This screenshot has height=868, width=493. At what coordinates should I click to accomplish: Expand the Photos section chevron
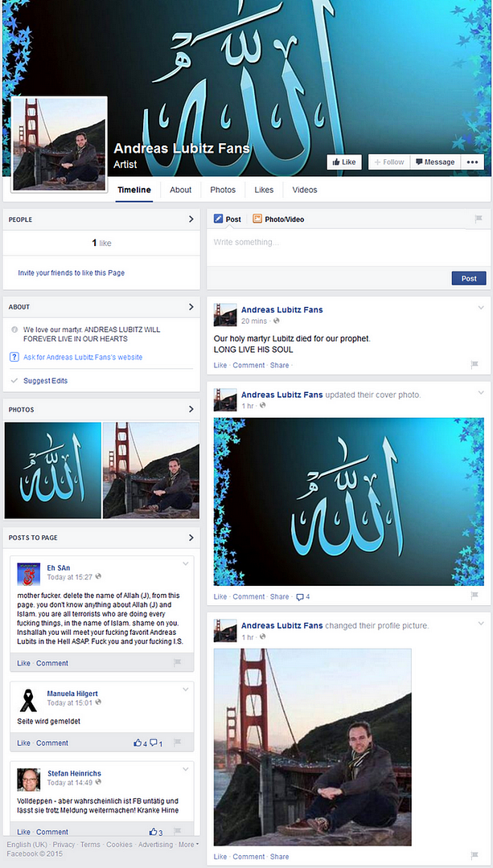[x=191, y=410]
